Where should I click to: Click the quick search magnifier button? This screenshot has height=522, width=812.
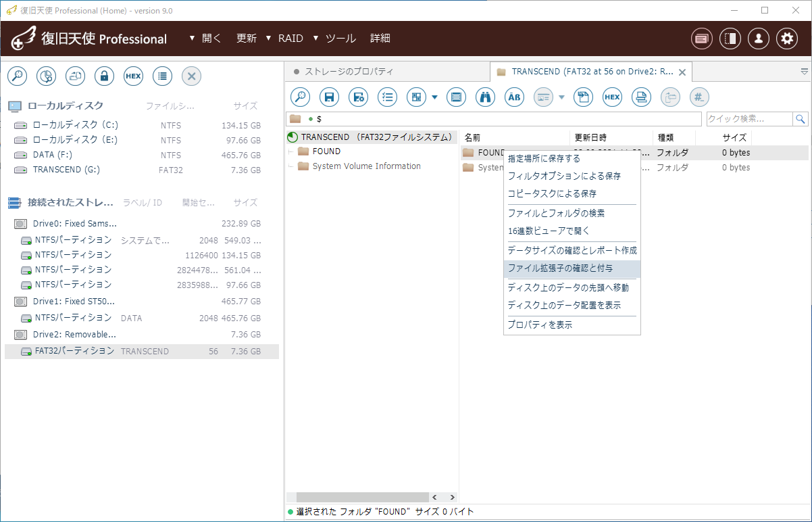801,119
